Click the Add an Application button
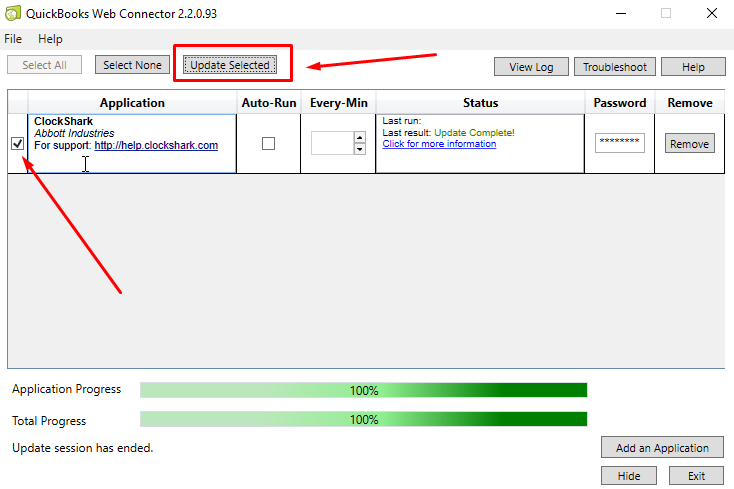Screen dimensions: 734x489 [662, 448]
